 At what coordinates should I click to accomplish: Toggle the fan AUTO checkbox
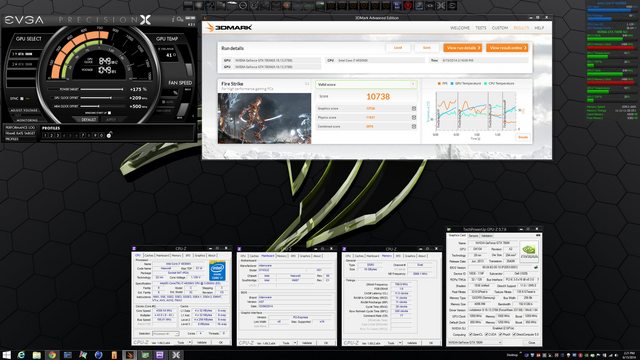(164, 102)
